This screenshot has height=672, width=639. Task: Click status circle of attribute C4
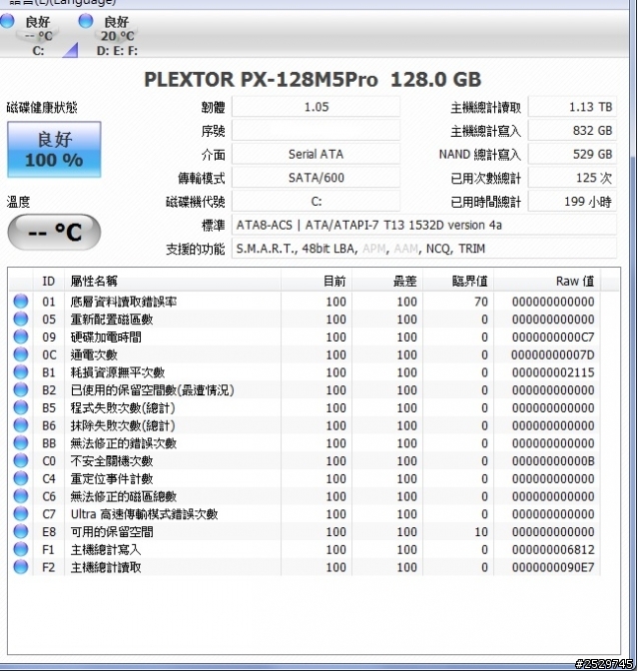pyautogui.click(x=21, y=478)
